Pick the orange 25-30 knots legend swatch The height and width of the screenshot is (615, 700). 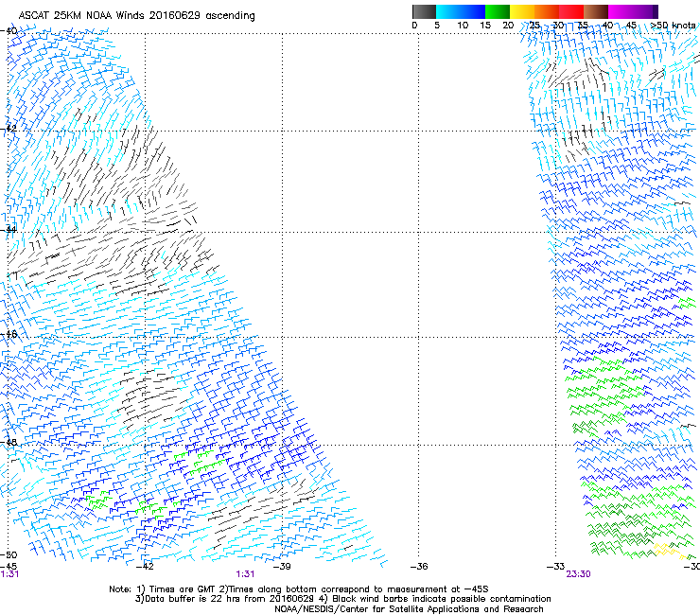[x=547, y=11]
